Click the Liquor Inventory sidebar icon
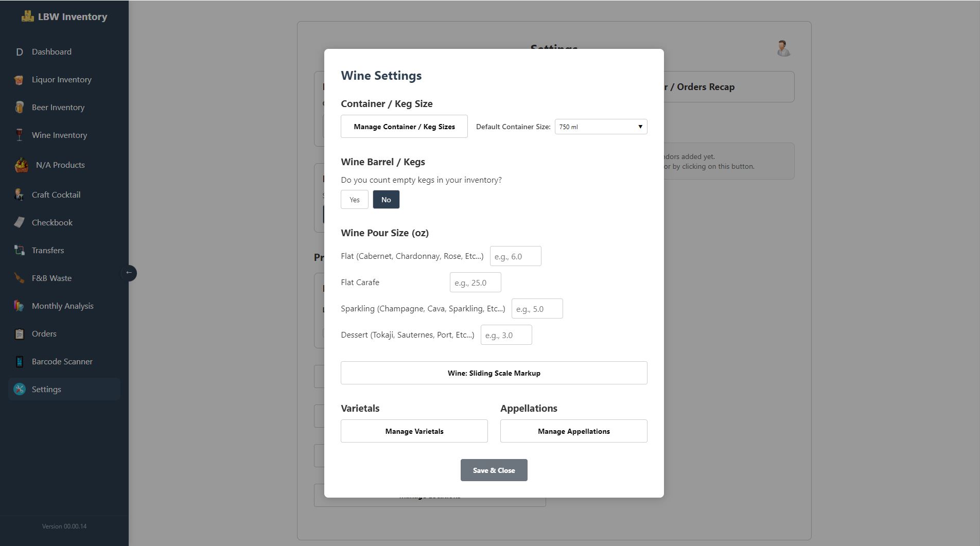Screen dimensions: 980x546 click(19, 80)
